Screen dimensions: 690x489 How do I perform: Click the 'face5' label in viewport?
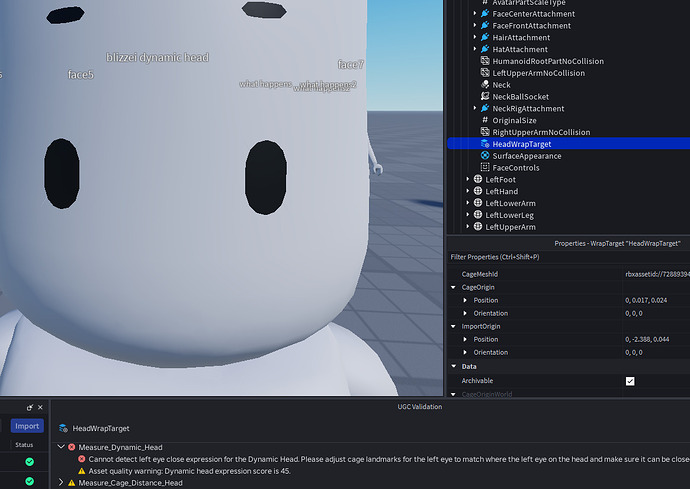81,75
